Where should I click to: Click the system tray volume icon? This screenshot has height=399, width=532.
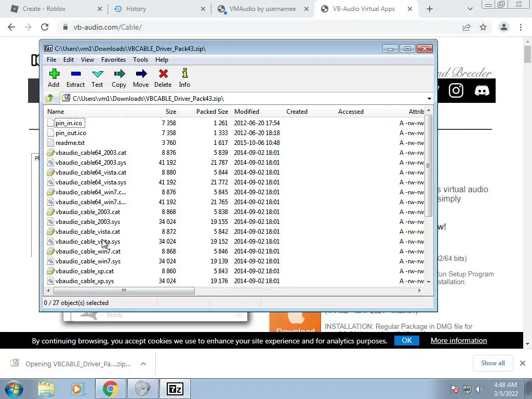coord(480,389)
